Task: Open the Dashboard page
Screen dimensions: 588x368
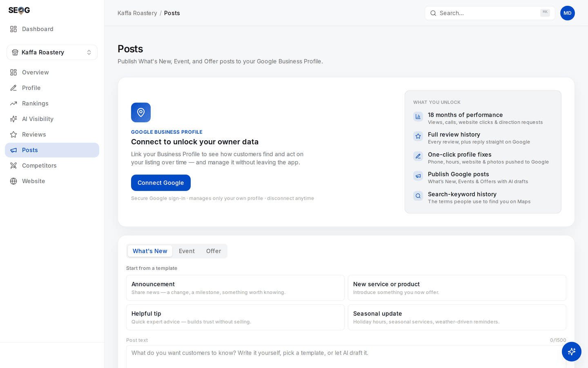Action: click(x=52, y=29)
